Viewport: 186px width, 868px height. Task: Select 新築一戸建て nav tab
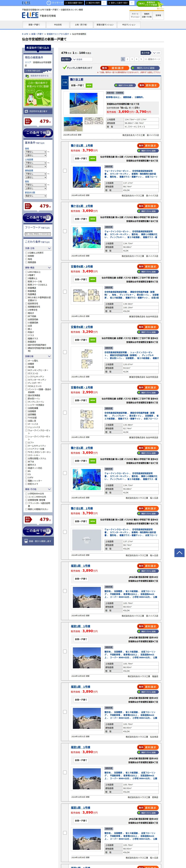pos(34,25)
